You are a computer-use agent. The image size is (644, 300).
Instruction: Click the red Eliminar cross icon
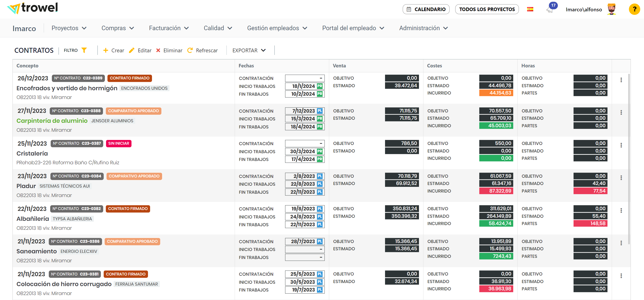[158, 50]
